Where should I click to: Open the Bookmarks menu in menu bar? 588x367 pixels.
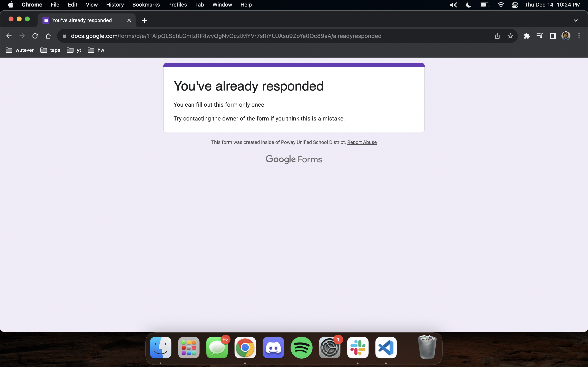[146, 5]
